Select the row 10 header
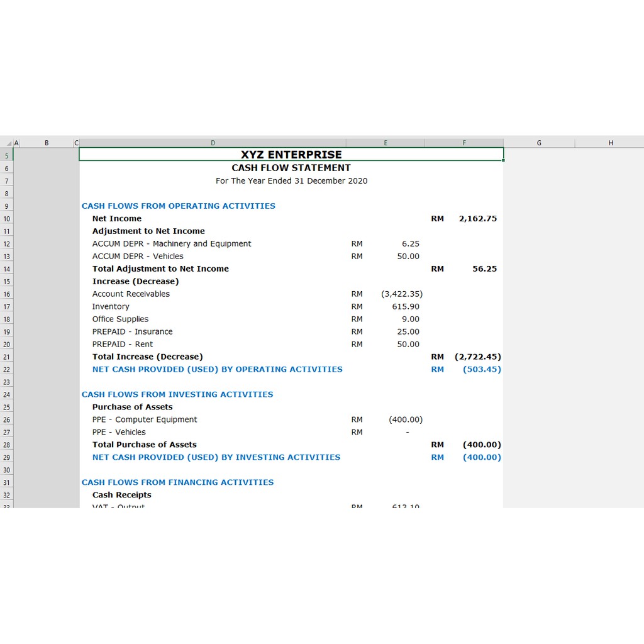Viewport: 644px width, 644px height. (x=6, y=219)
